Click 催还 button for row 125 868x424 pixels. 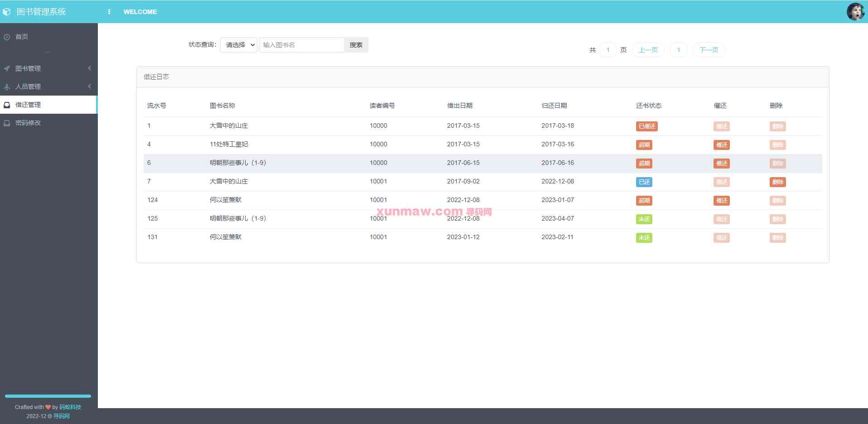point(722,219)
